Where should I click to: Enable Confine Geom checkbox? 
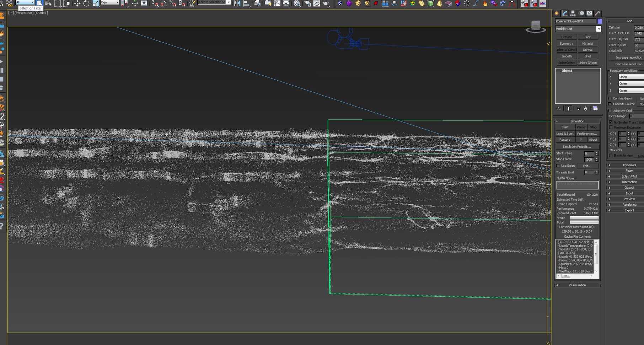[610, 98]
